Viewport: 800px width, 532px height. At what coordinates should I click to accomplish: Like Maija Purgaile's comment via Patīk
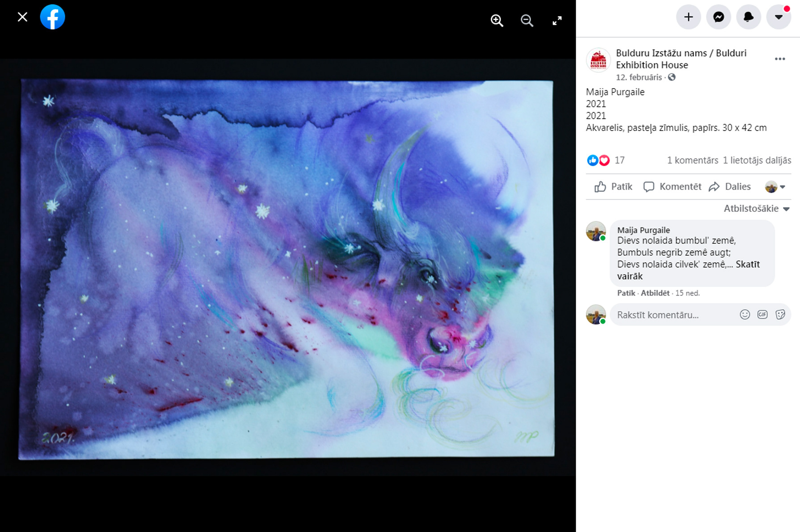[x=626, y=293]
